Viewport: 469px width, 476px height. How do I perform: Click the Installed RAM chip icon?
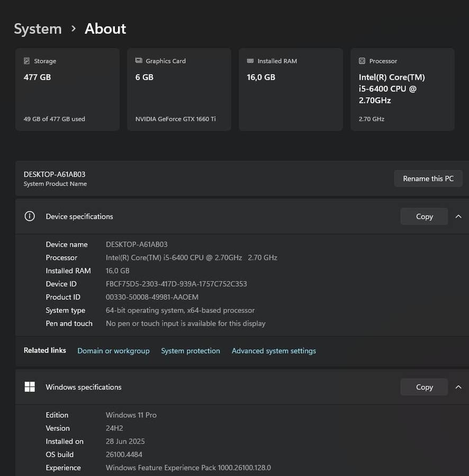[250, 61]
